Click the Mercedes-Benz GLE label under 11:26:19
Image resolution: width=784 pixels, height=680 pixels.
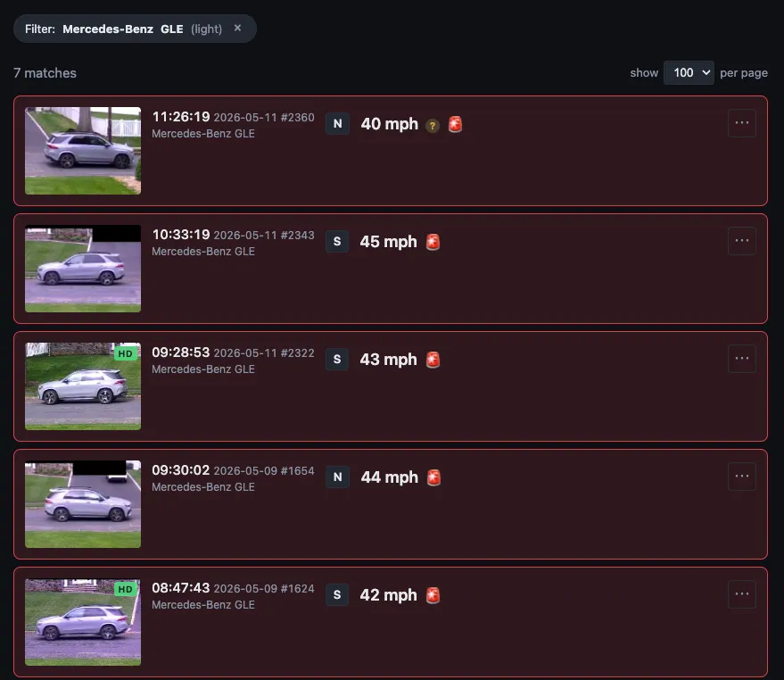tap(203, 134)
